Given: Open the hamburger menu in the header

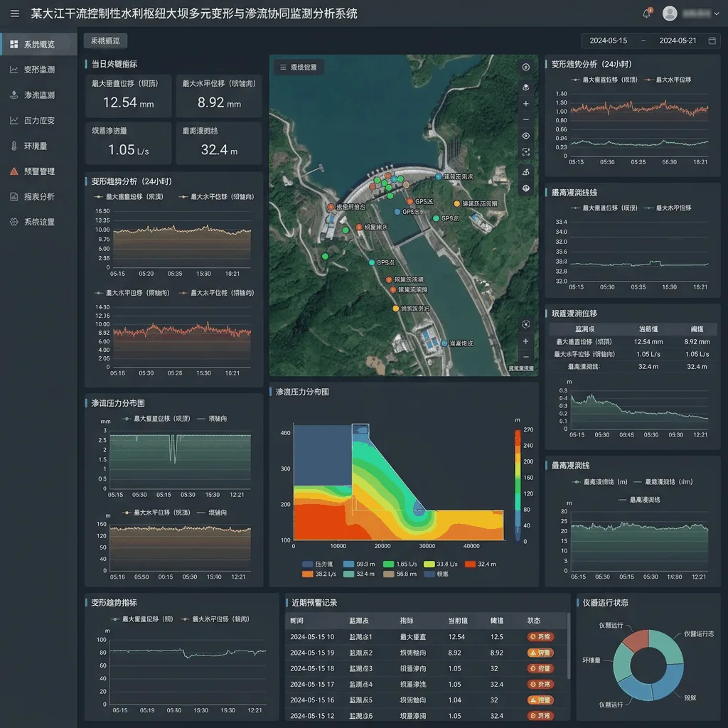Looking at the screenshot, I should point(15,14).
